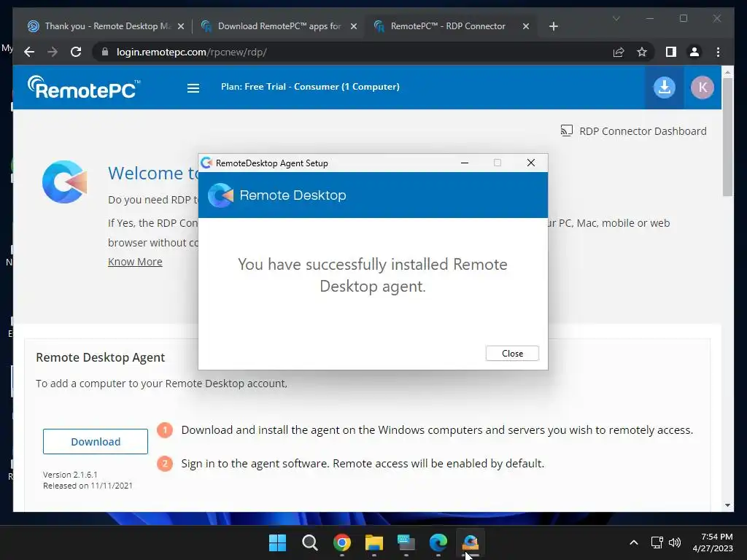Show hidden system tray icons
This screenshot has height=560, width=747.
pos(634,542)
